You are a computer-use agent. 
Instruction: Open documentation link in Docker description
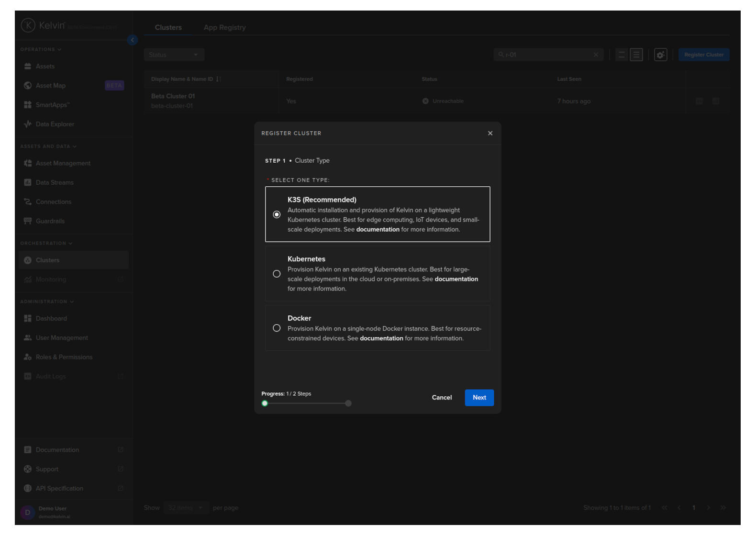[381, 338]
